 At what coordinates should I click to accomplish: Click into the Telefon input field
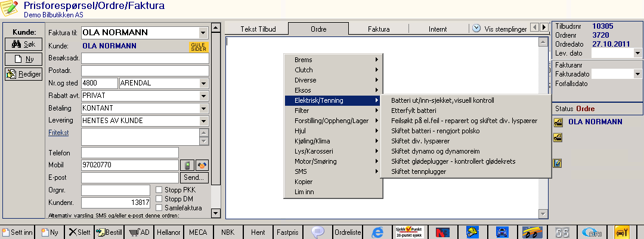coord(130,152)
